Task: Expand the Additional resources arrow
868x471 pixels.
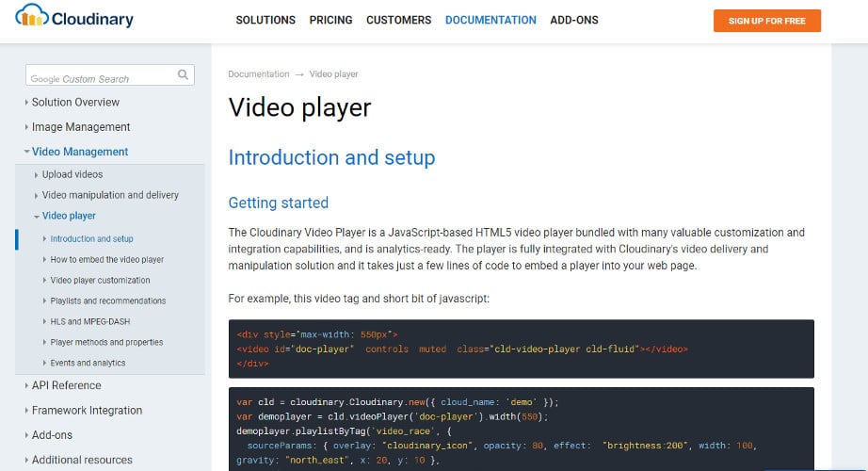Action: click(x=26, y=460)
